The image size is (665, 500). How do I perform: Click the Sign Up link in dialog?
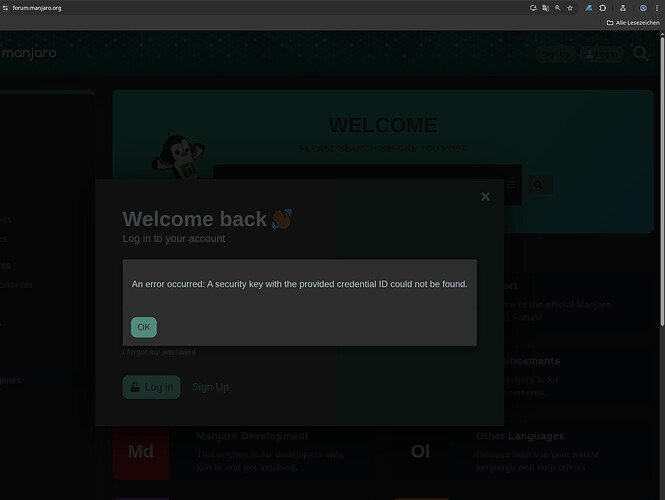pyautogui.click(x=210, y=387)
